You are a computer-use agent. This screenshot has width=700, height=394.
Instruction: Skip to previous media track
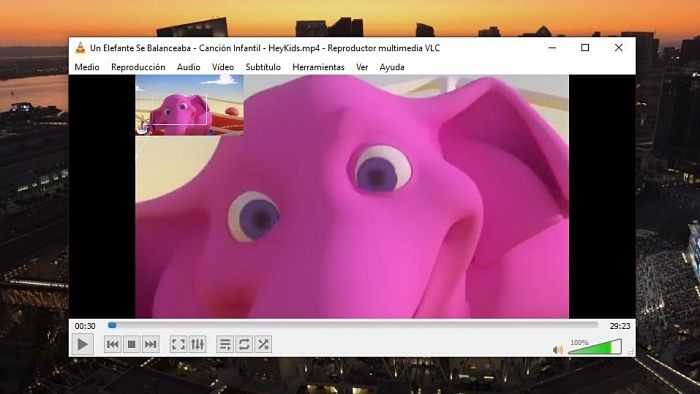tap(112, 344)
